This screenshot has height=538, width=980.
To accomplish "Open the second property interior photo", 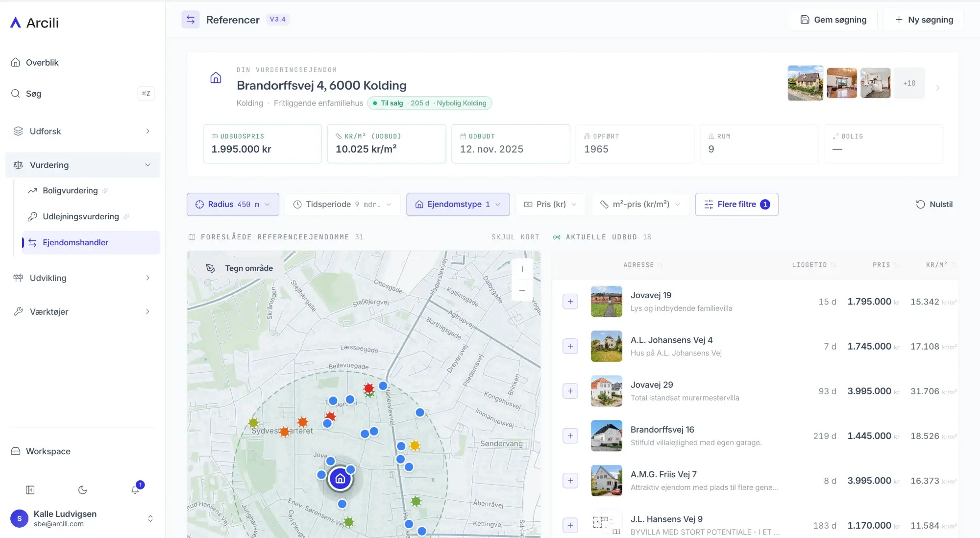I will (842, 83).
